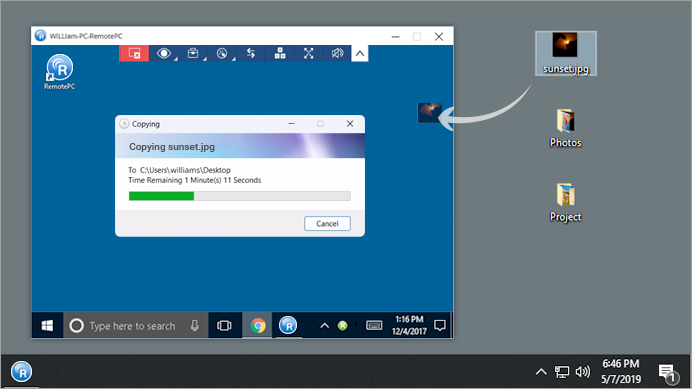Open Chrome on the remote taskbar
Viewport: 692px width, 389px height.
pos(258,326)
